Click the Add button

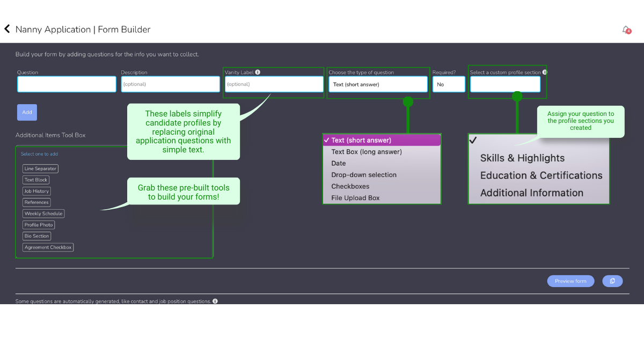(x=27, y=112)
